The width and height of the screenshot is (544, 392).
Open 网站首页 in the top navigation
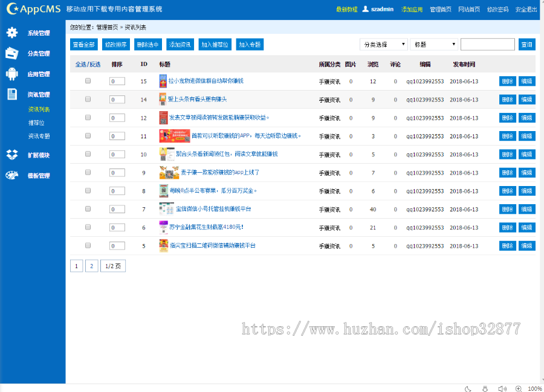coord(468,9)
